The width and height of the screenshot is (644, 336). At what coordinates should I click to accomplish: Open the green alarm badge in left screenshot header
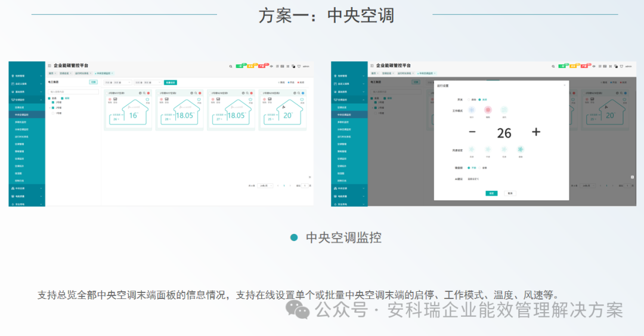click(x=240, y=66)
